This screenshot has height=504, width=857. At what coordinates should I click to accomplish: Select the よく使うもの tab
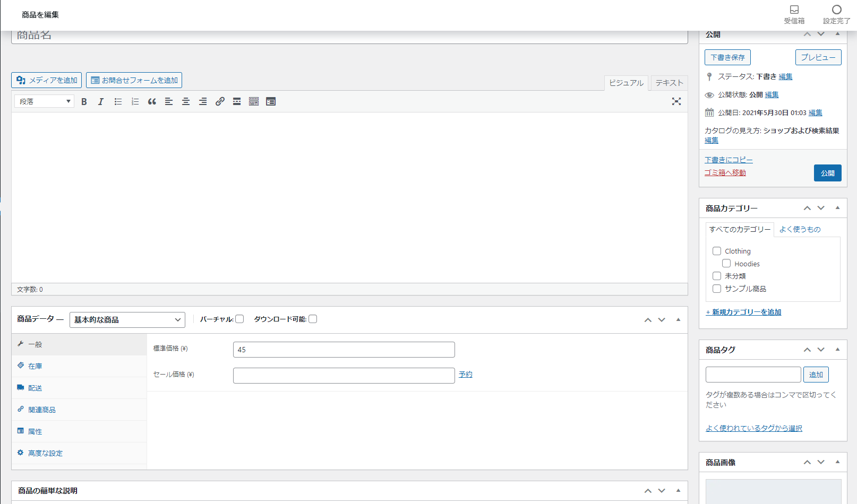[x=800, y=229]
